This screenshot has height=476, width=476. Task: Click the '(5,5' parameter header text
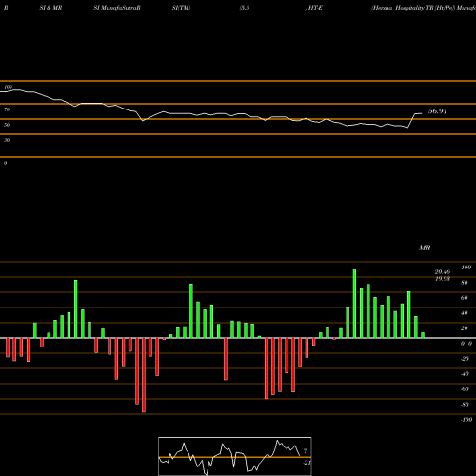pos(245,8)
